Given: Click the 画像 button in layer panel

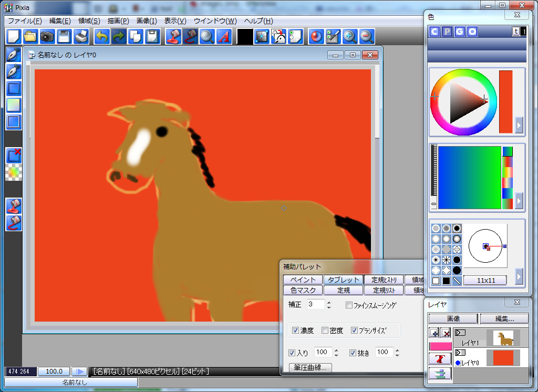Looking at the screenshot, I should [x=453, y=319].
